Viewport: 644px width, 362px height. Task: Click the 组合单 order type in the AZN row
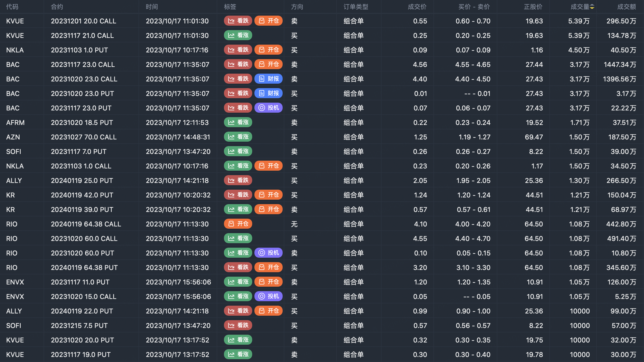tap(354, 137)
